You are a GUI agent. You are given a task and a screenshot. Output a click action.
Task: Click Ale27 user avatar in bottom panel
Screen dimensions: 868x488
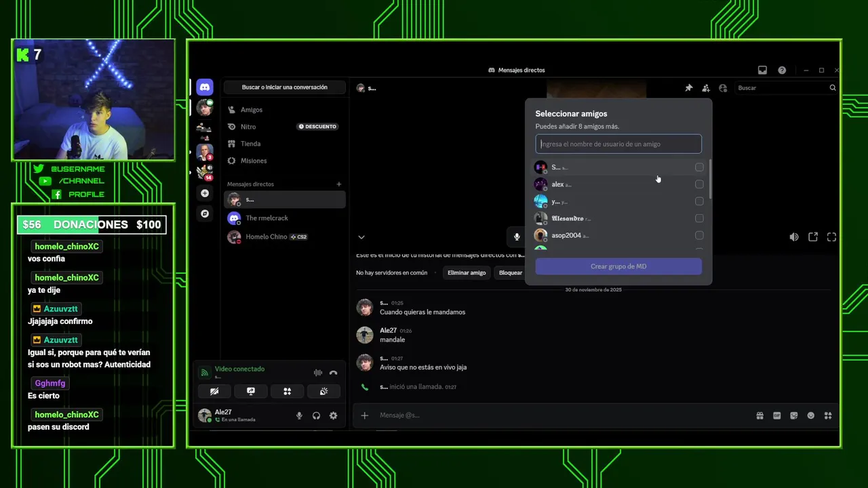tap(205, 415)
